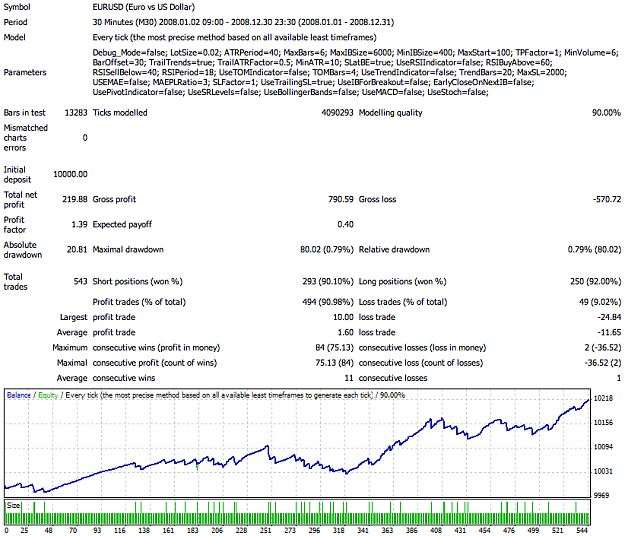Image resolution: width=625 pixels, height=536 pixels.
Task: Select Ticks modelled value 4090293
Action: pos(337,113)
